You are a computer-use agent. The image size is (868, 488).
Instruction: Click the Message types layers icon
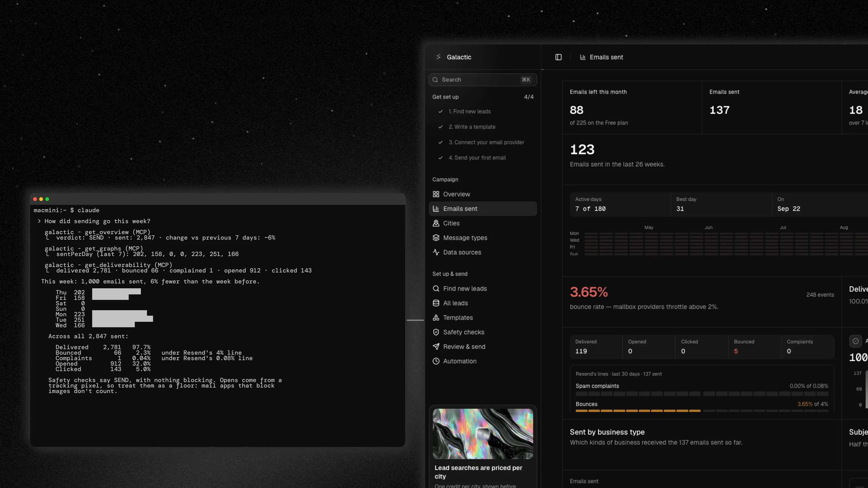pyautogui.click(x=436, y=237)
